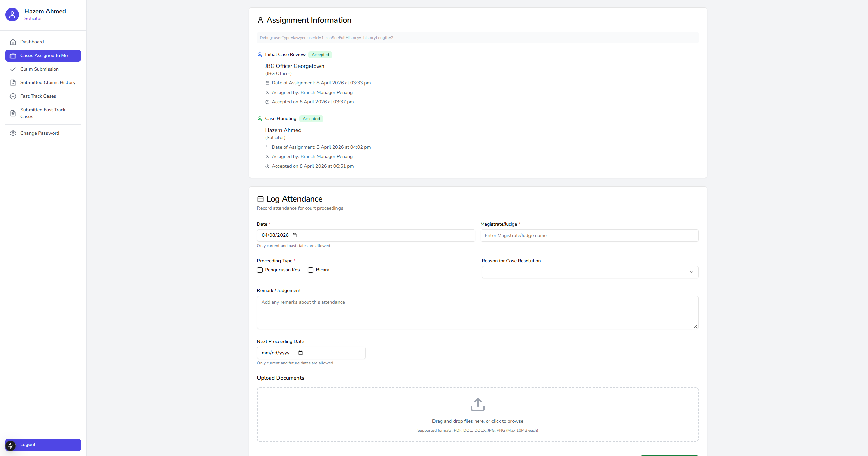Click the upload arrow icon in the drop zone
This screenshot has width=868, height=456.
tap(478, 404)
